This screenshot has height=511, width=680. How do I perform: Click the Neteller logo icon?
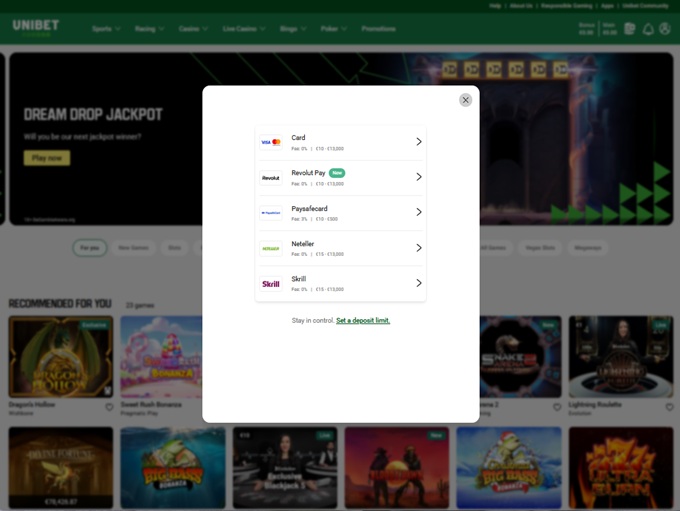pos(271,248)
